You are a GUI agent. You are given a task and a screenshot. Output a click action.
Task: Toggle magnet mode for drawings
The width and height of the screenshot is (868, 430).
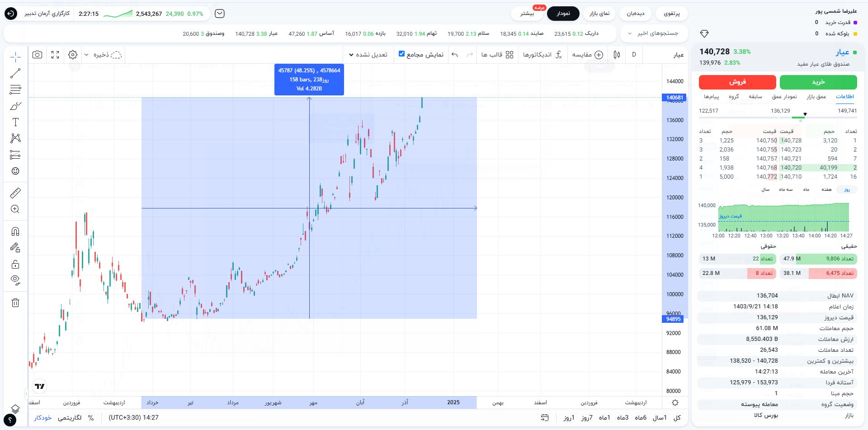tap(15, 232)
